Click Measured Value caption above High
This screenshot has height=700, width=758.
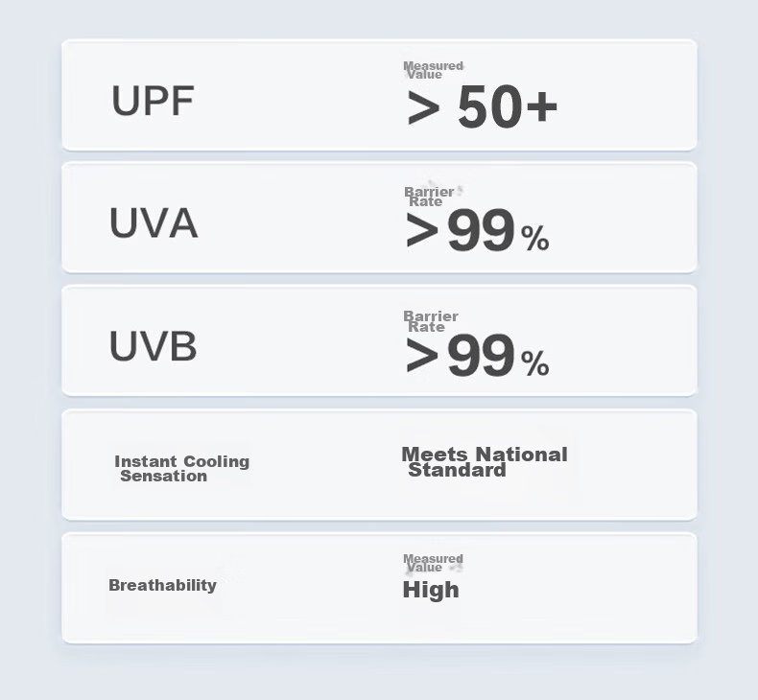[433, 563]
